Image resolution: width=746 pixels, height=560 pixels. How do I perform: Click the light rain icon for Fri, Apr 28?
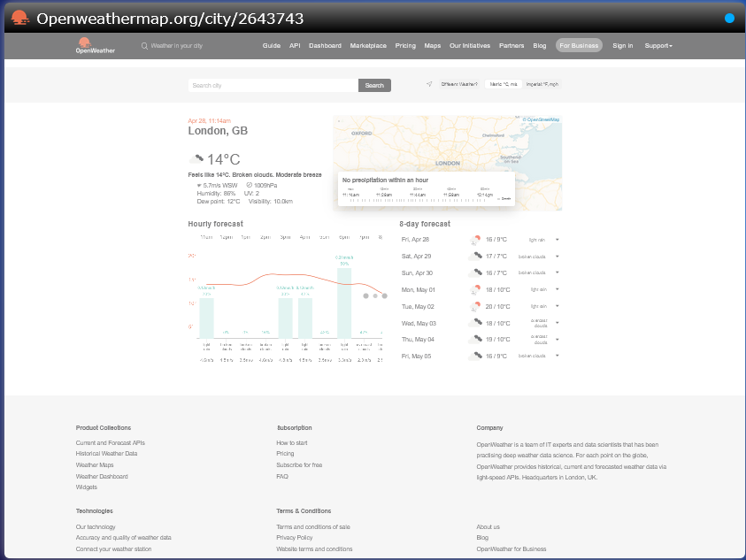[x=474, y=239]
